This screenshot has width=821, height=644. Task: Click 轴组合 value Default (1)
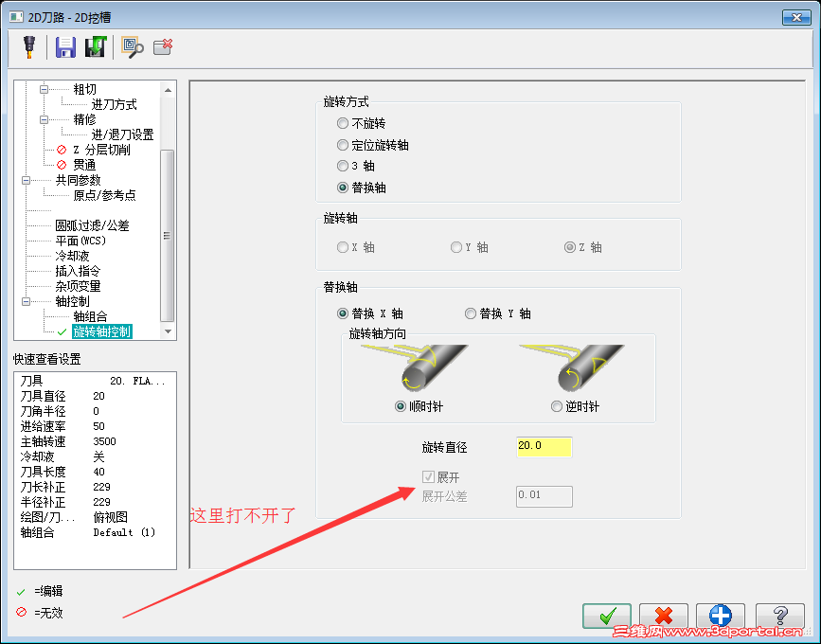pos(124,532)
